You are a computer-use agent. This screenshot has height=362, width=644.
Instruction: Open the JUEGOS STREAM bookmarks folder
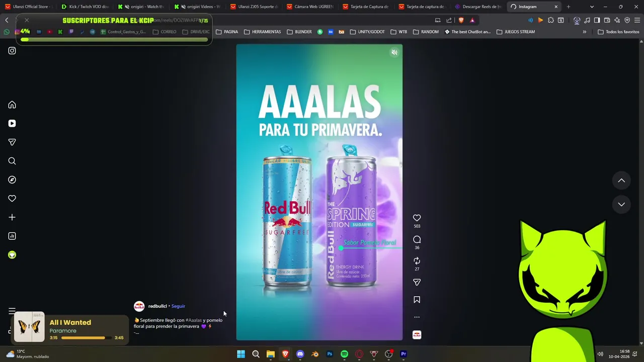[516, 32]
